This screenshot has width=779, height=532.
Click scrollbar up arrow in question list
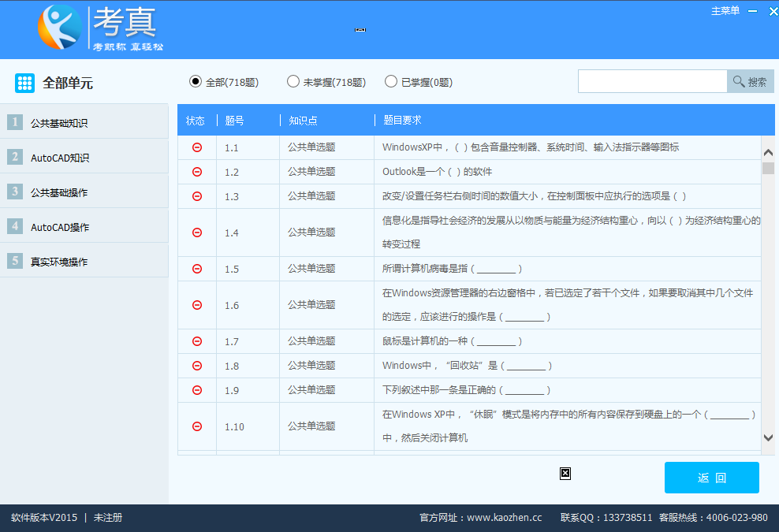click(x=768, y=152)
